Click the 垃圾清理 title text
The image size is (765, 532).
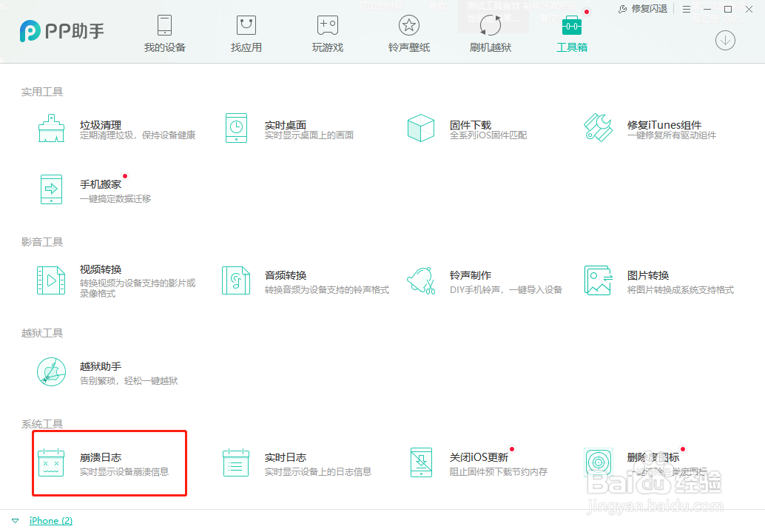pos(101,125)
